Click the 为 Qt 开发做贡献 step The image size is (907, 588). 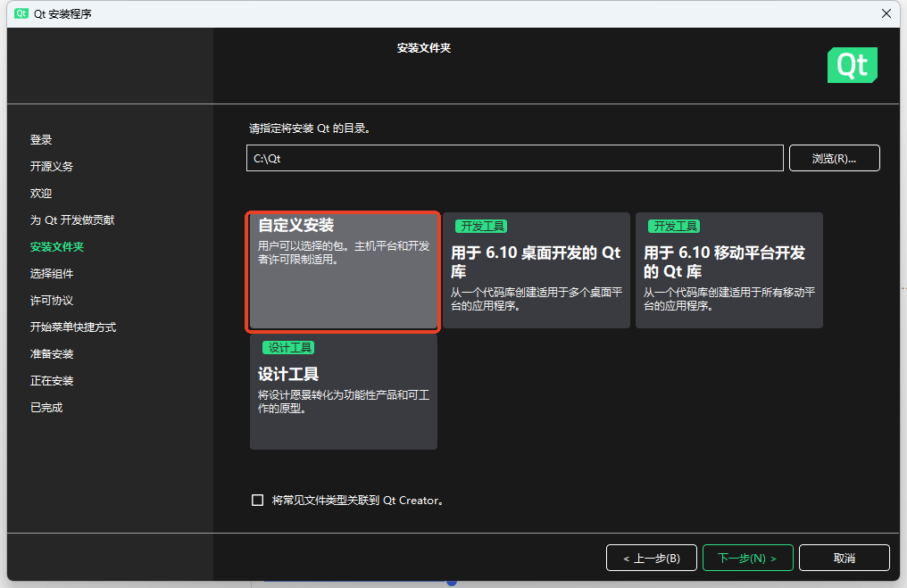click(72, 219)
